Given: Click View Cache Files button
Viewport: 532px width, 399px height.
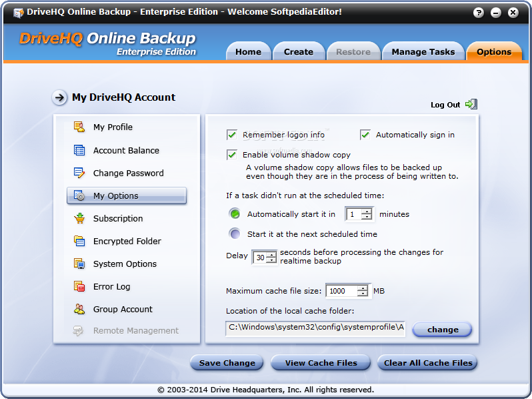Looking at the screenshot, I should pyautogui.click(x=321, y=363).
